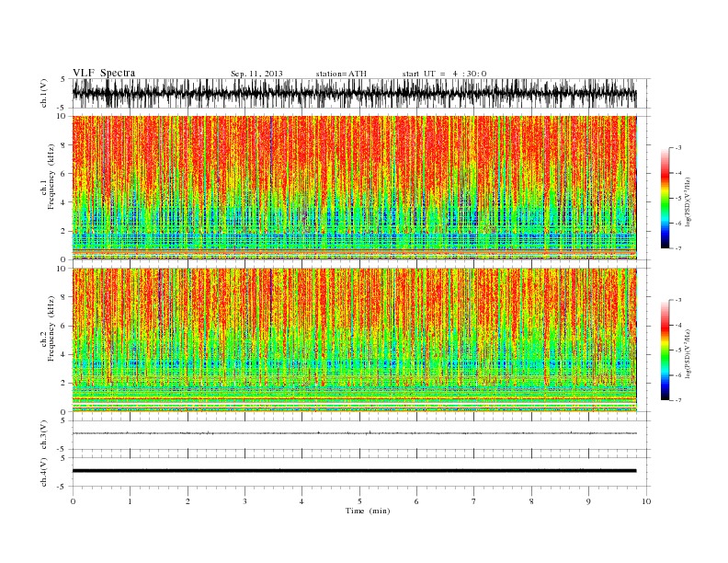Click inside the ch.2 spectrogram panel

coord(354,340)
